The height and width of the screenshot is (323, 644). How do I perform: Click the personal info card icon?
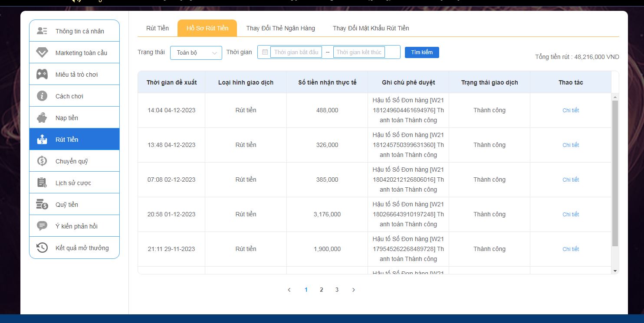[42, 31]
